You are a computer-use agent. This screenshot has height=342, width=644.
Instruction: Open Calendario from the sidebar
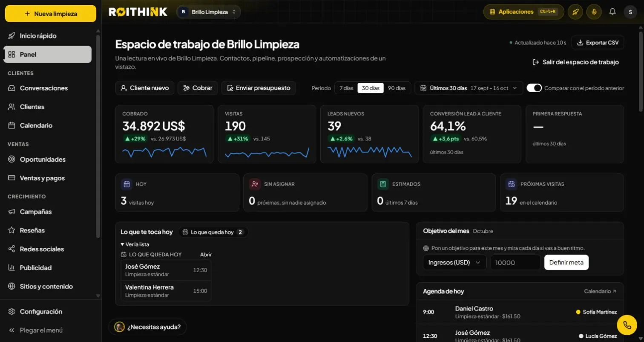(48, 125)
